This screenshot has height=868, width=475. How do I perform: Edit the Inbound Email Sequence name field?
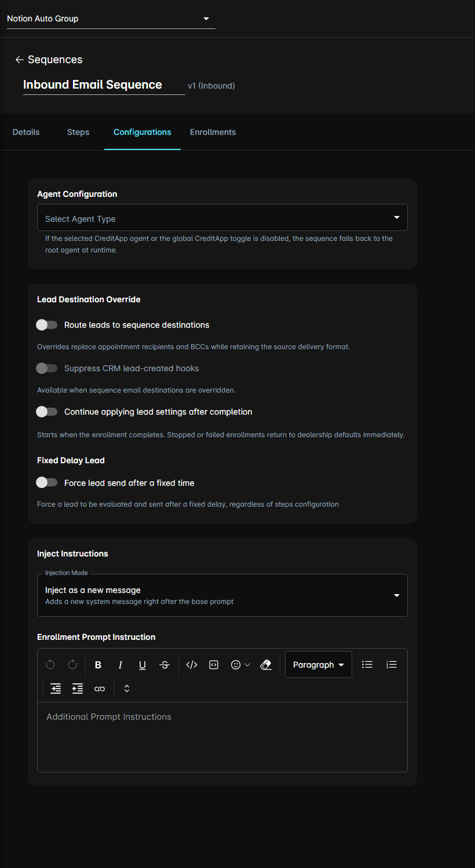click(104, 85)
